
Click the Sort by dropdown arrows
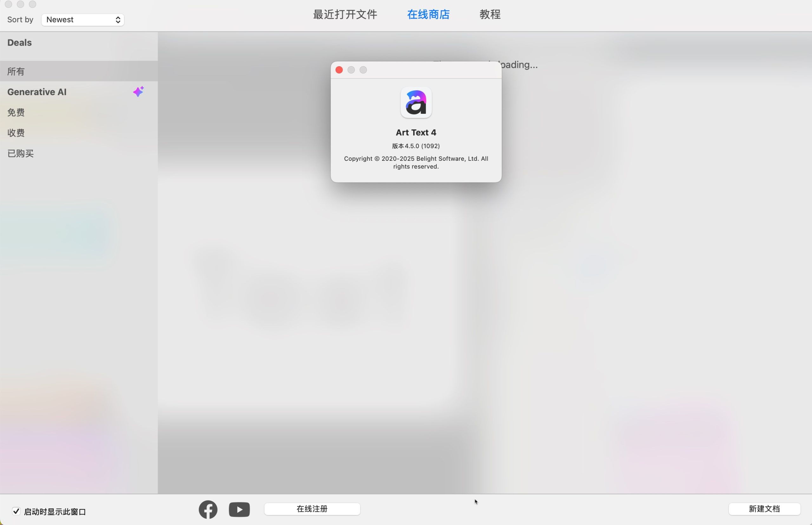(118, 20)
